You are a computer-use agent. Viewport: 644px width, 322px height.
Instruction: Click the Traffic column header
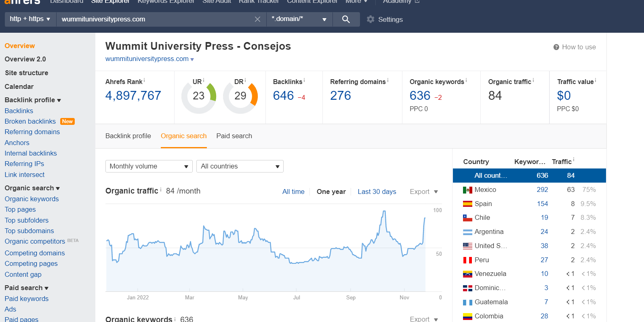point(562,162)
